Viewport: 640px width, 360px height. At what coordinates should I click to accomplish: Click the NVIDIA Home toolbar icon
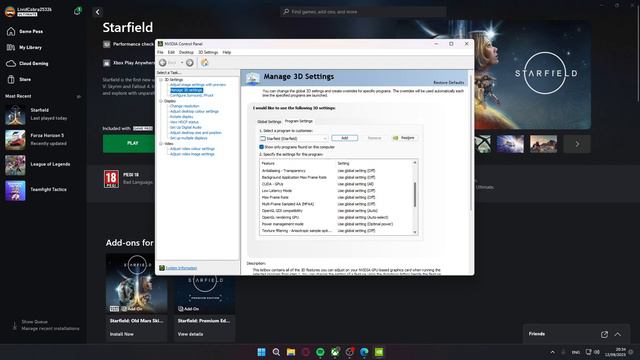pyautogui.click(x=204, y=62)
